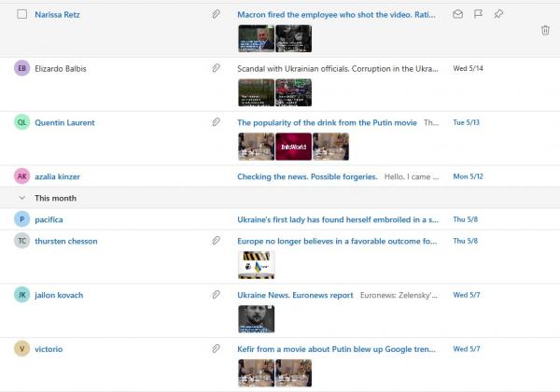This screenshot has height=392, width=560.
Task: Open The popularity of the drink email
Action: 326,122
